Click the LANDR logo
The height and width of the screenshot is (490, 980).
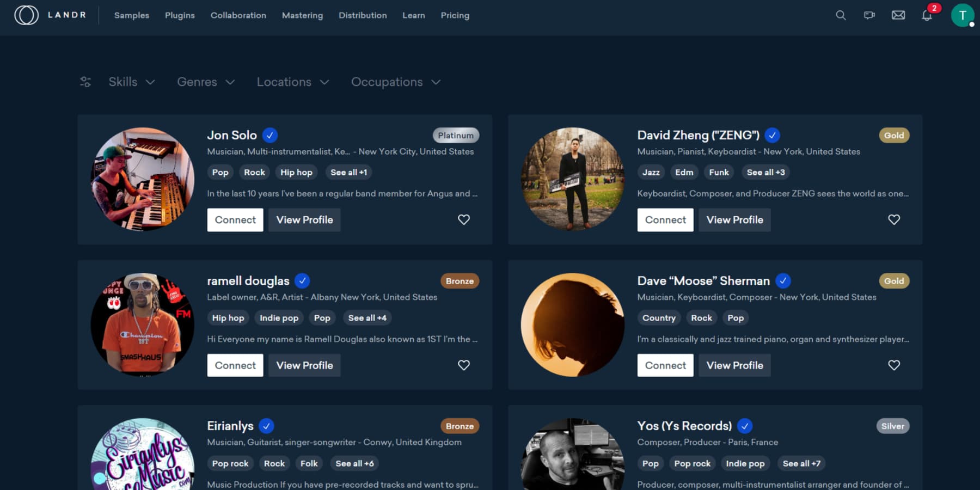(49, 15)
